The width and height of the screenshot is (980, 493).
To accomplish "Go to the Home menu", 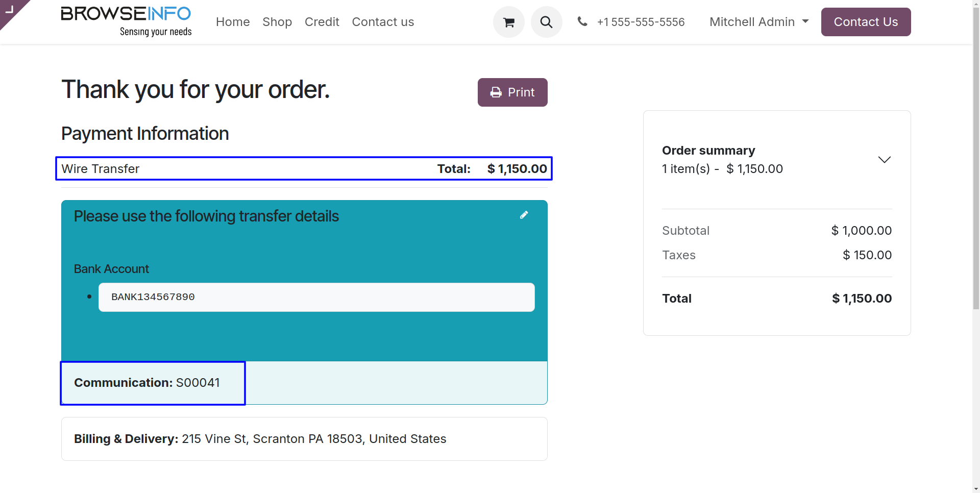I will click(x=233, y=22).
